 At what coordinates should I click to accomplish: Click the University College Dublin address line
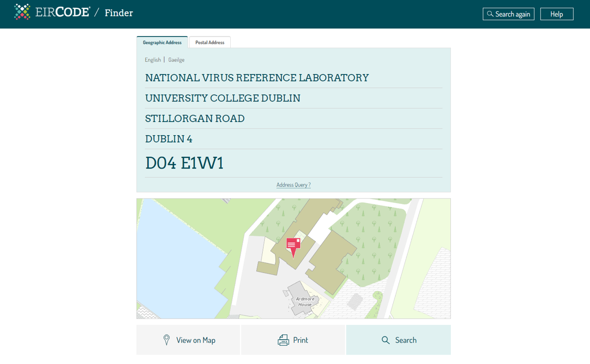click(223, 98)
